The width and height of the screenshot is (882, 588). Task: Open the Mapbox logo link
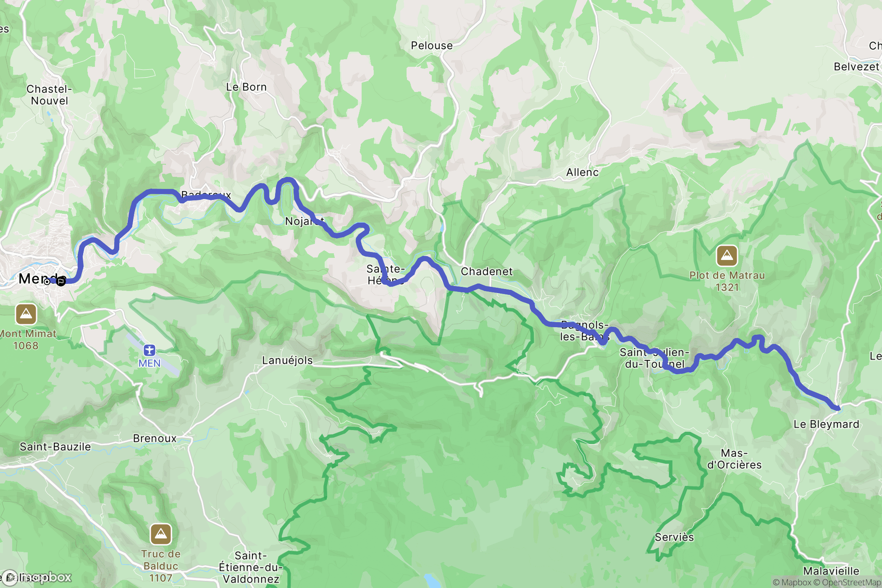coord(37,577)
